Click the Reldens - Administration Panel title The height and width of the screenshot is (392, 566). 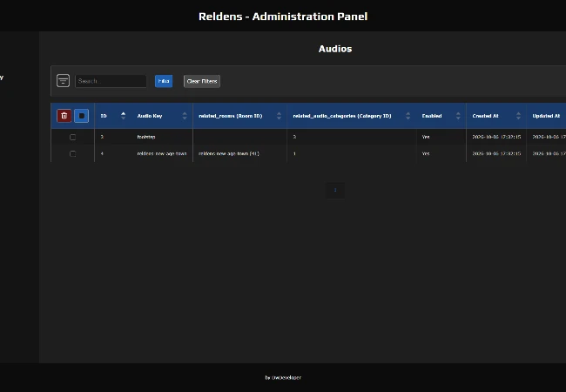[x=283, y=17]
